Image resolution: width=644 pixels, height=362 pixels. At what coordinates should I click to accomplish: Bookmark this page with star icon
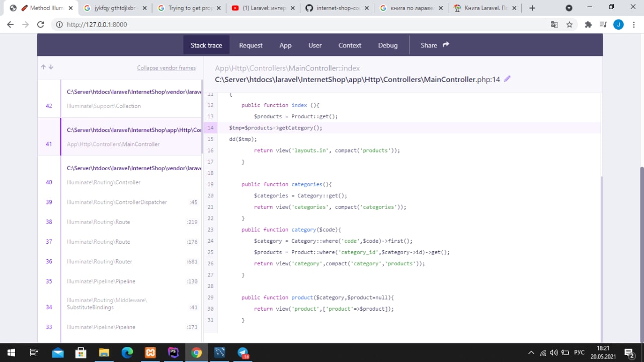[x=570, y=24]
